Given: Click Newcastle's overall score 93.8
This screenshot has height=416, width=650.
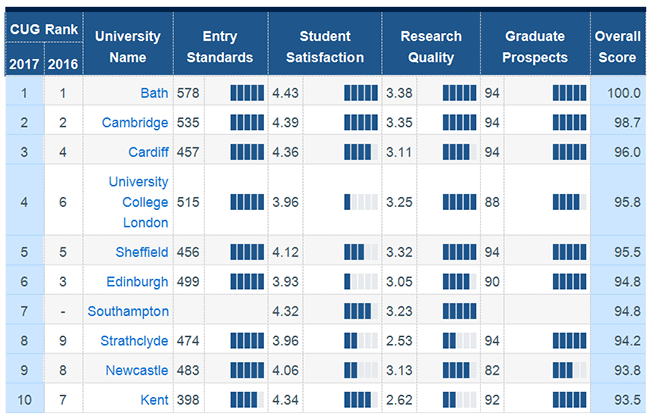Looking at the screenshot, I should tap(627, 370).
